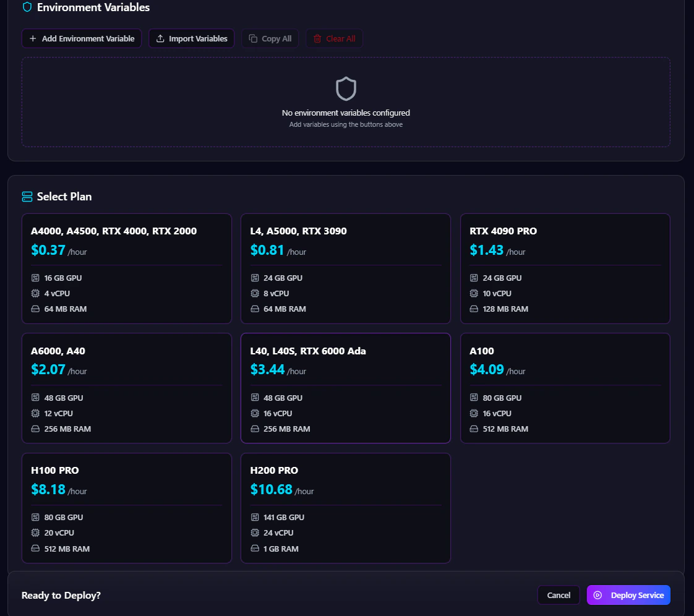Select the A100 plan card
Image resolution: width=694 pixels, height=616 pixels.
point(565,388)
